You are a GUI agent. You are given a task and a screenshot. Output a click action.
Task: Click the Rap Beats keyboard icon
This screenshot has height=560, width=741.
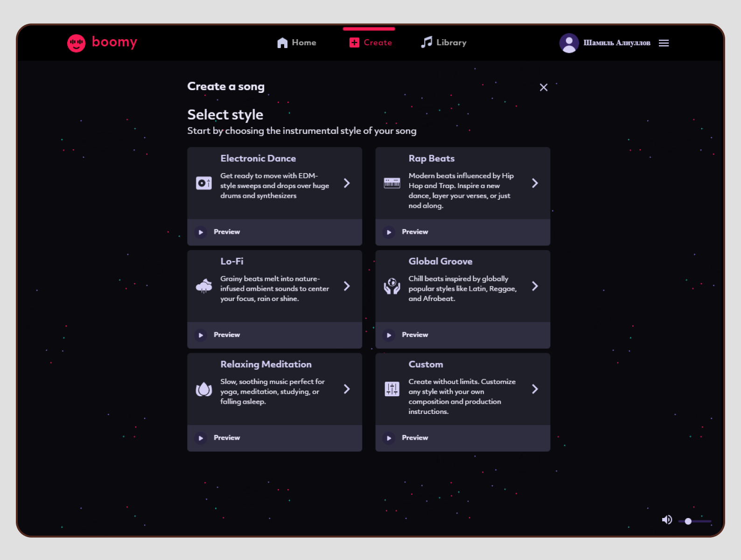click(x=392, y=183)
